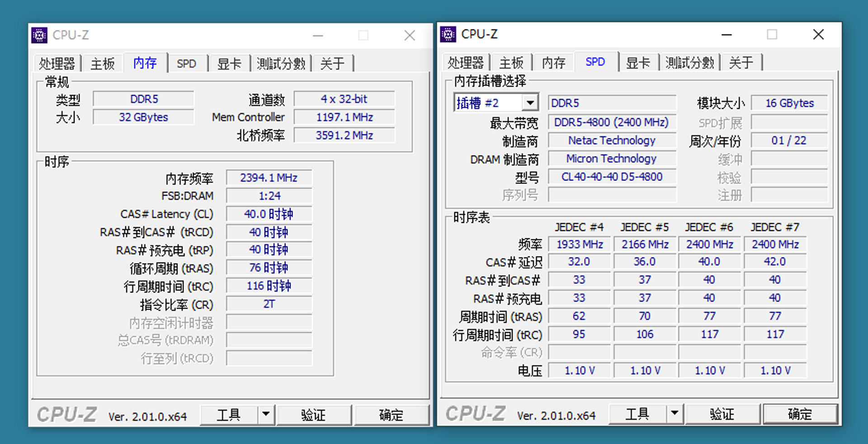Viewport: 868px width, 444px height.
Task: Switch to the 关于 tab in the right window
Action: coord(741,62)
